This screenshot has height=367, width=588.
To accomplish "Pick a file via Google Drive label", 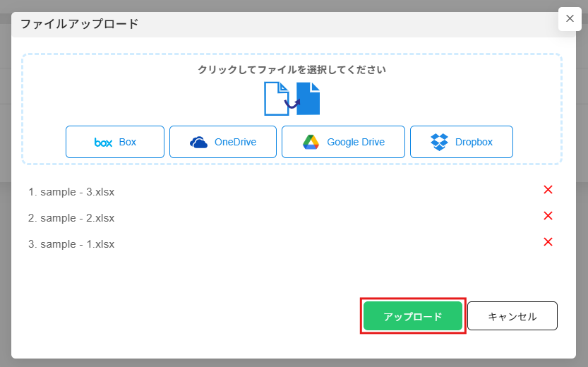I will tap(356, 142).
